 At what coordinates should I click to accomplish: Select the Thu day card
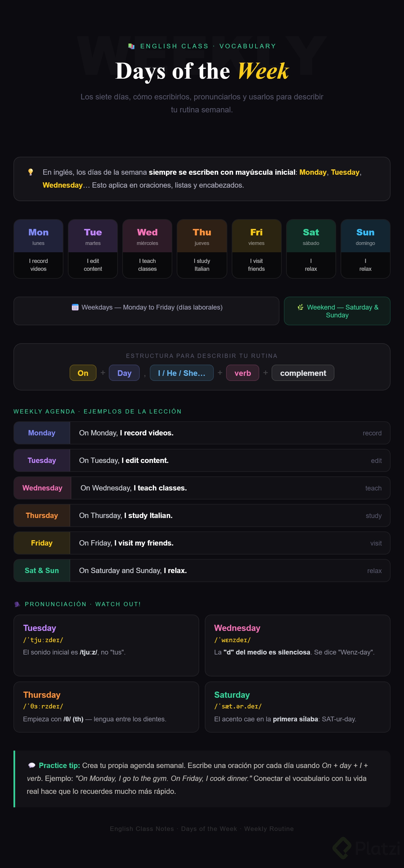pos(202,249)
